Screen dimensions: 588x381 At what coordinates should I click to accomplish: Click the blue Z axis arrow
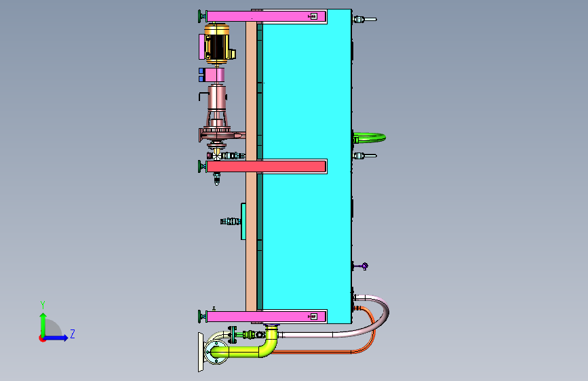pos(56,338)
